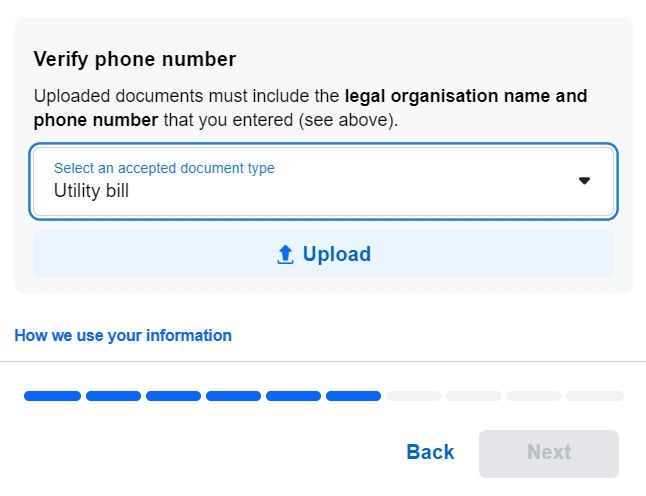Go Back to the previous step
This screenshot has width=646, height=496.
[430, 452]
